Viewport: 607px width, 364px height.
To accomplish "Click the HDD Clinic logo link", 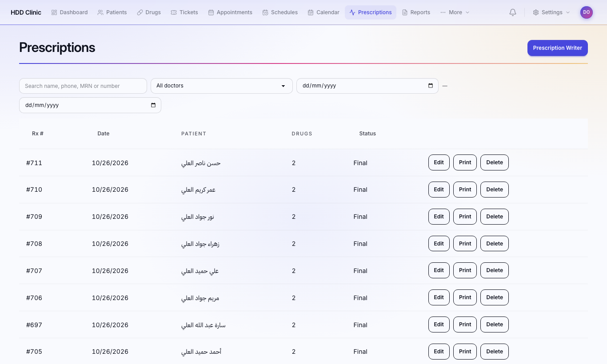I will tap(26, 12).
